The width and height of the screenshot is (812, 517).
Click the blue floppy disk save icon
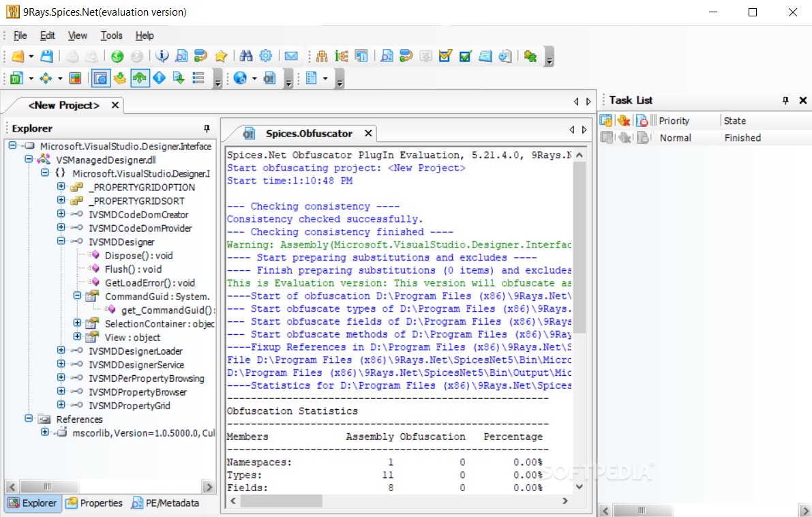tap(46, 56)
